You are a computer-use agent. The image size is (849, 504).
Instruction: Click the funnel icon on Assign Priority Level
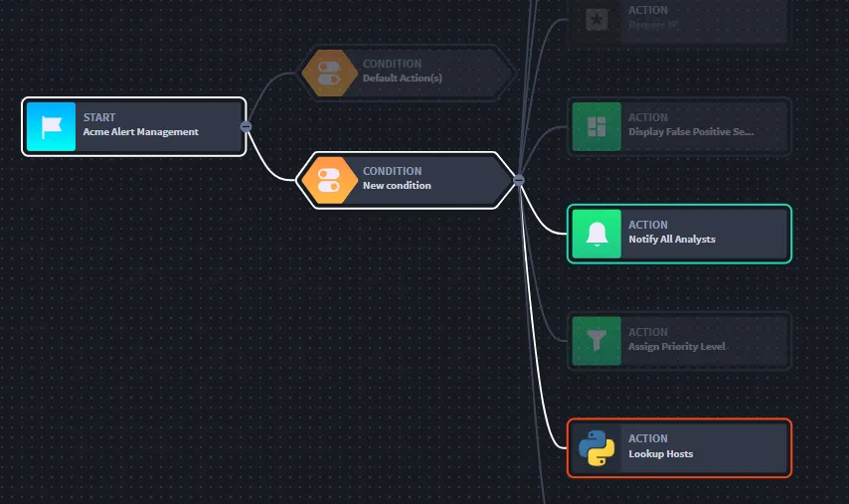[596, 341]
